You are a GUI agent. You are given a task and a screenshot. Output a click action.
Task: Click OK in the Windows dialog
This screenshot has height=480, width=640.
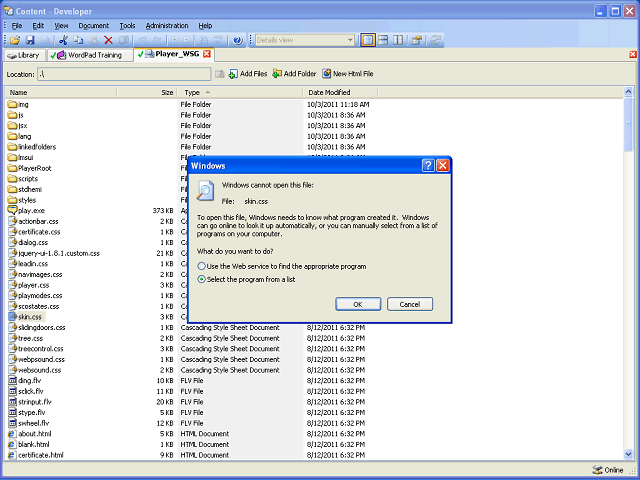click(x=358, y=304)
